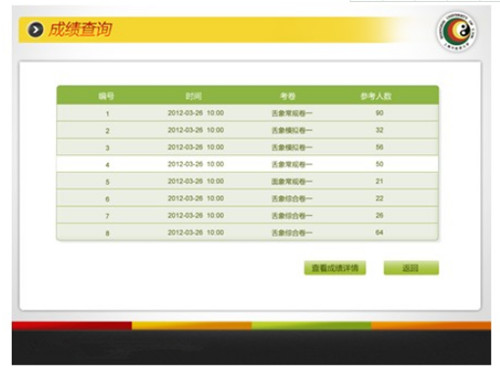The width and height of the screenshot is (500, 378).
Task: Click the rightmost orange segment of color bar
Action: pyautogui.click(x=431, y=326)
